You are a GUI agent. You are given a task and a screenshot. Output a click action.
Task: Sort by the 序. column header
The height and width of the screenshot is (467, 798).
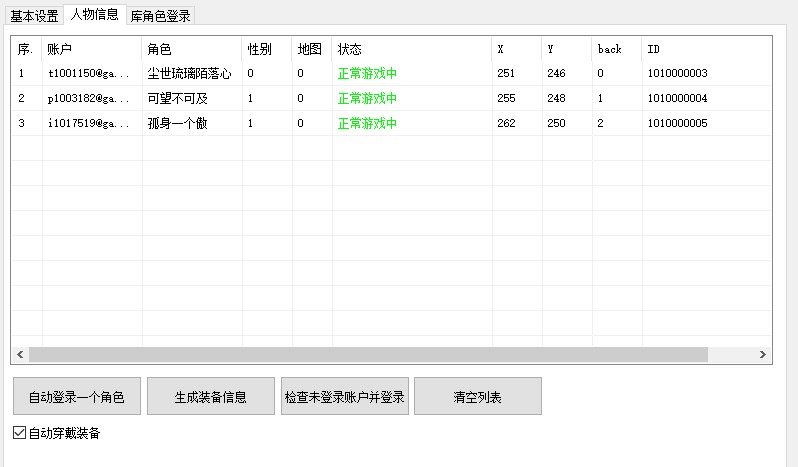tap(27, 49)
